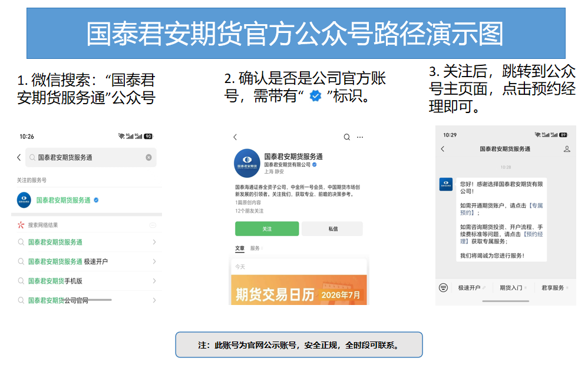Open the 君享服务 bottom menu
Image resolution: width=588 pixels, height=368 pixels.
[x=553, y=288]
